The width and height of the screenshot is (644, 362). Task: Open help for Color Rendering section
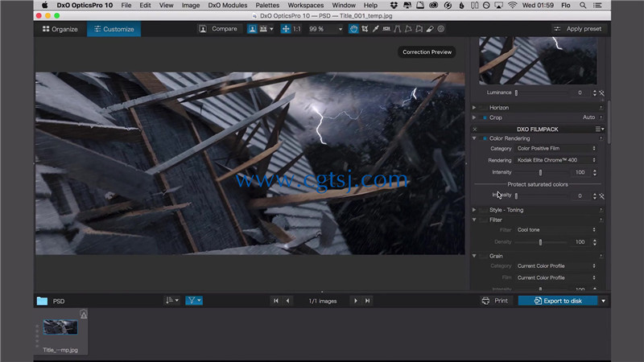[x=601, y=138]
